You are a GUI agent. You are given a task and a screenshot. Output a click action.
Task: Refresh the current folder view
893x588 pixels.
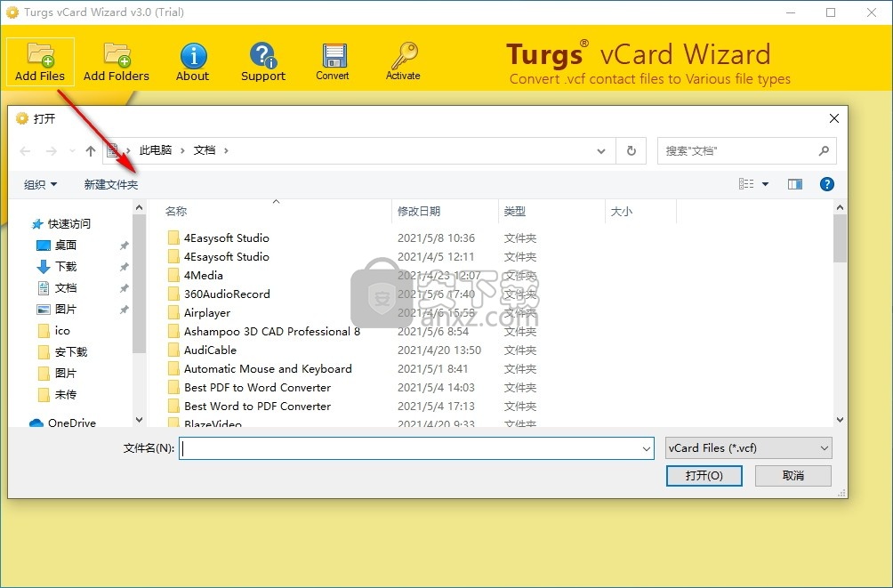coord(631,150)
